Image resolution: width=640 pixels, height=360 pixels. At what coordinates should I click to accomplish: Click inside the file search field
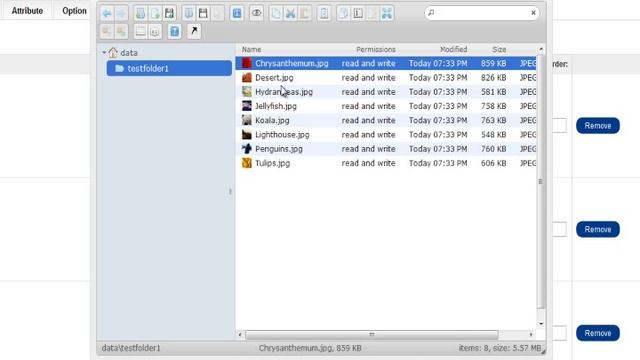[x=481, y=13]
